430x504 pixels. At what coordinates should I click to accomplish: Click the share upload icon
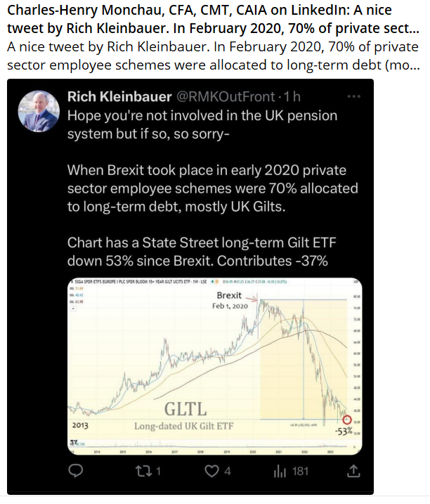point(354,470)
